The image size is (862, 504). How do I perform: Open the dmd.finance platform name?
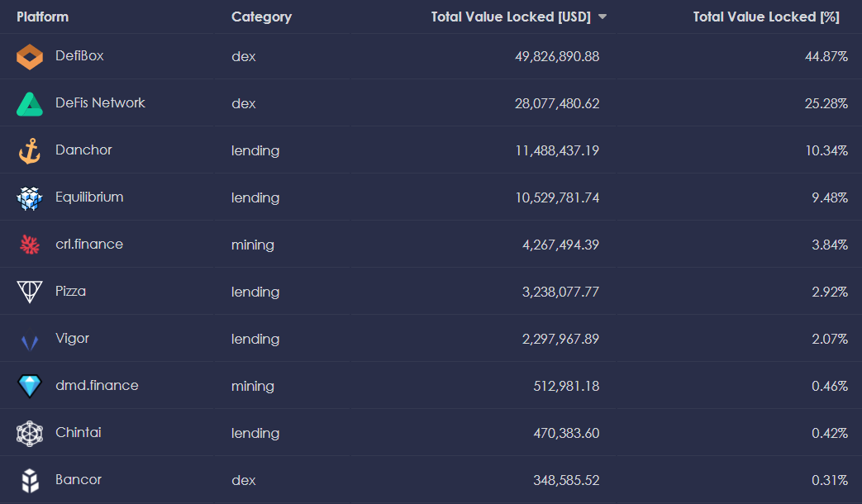click(x=97, y=385)
